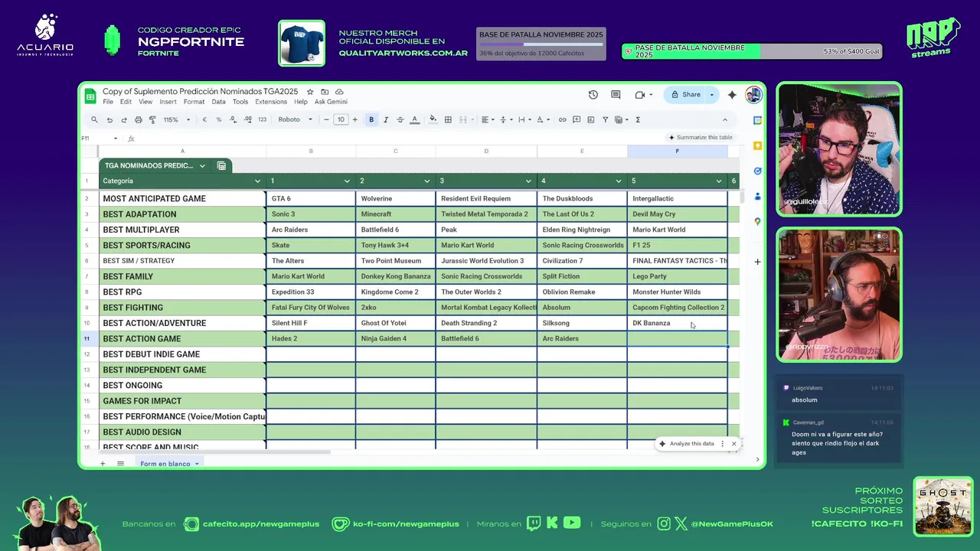Screen dimensions: 980x551
Task: Open filter dropdown on column 3 header
Action: pos(528,181)
